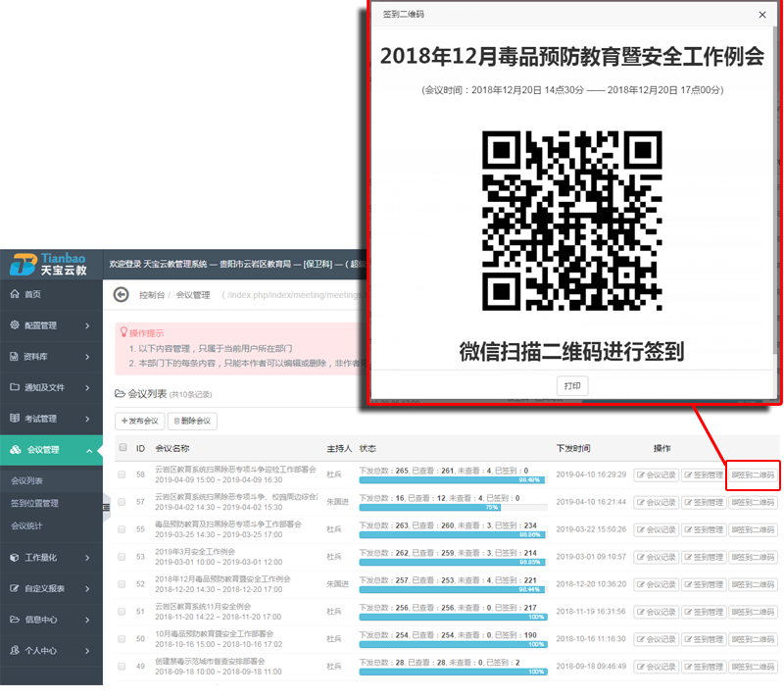This screenshot has height=698, width=784.
Task: Open 会议记录 for meeting 58
Action: pos(656,475)
